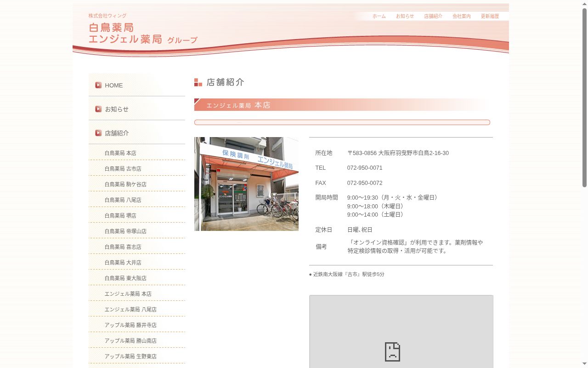Click the HOME red arrow icon
Viewport: 588px width, 368px height.
click(98, 85)
